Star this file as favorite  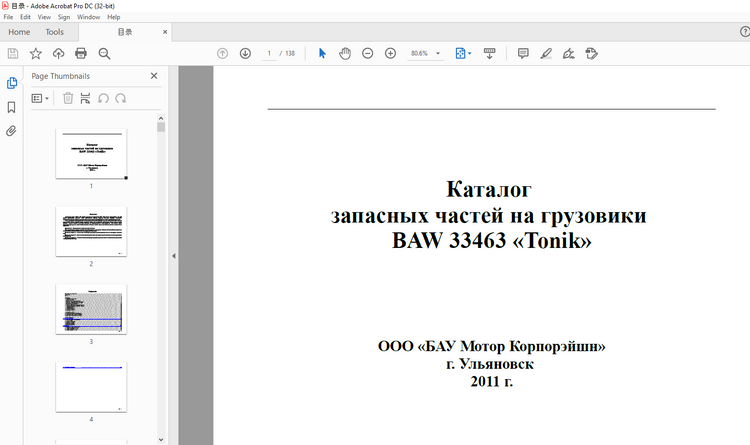click(36, 53)
